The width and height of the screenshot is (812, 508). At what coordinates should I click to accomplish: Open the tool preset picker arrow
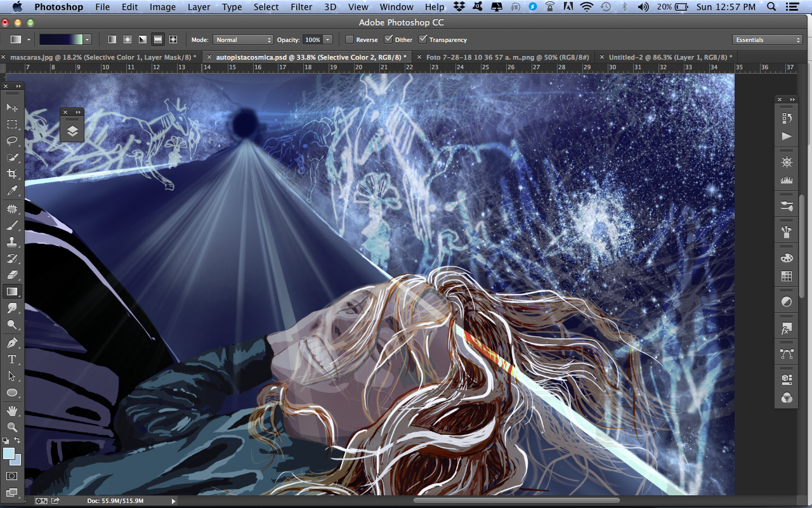(x=29, y=39)
